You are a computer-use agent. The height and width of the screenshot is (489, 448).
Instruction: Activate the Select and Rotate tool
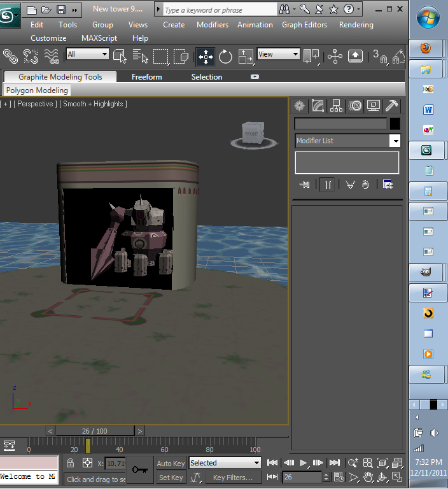(225, 57)
